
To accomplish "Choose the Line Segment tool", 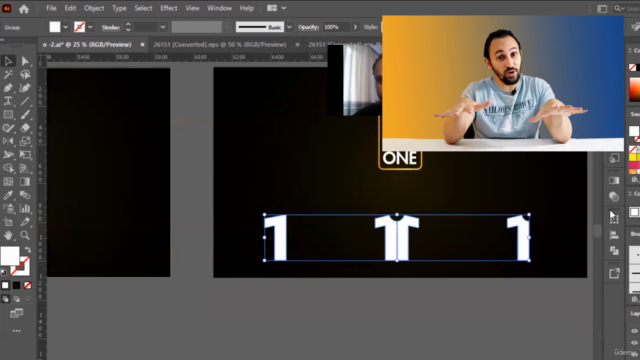I will tap(25, 101).
